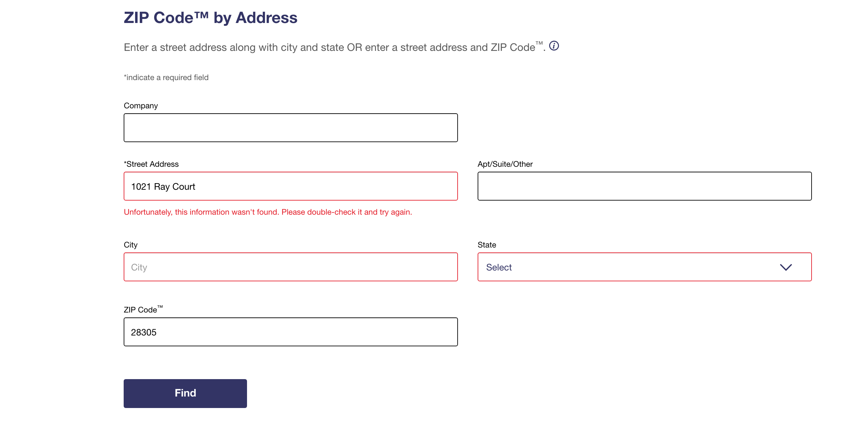The width and height of the screenshot is (868, 430).
Task: Click the City field label
Action: [x=131, y=245]
